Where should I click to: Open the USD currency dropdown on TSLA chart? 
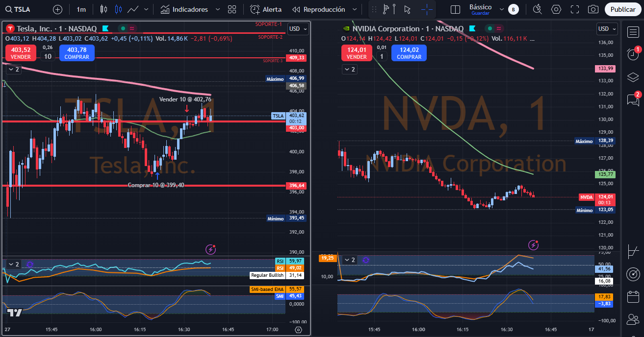point(298,29)
